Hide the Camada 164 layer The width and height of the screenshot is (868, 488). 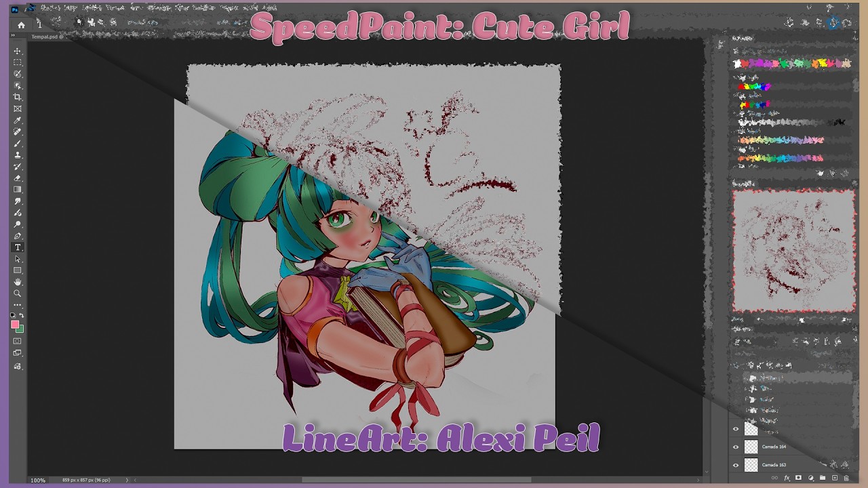(736, 447)
